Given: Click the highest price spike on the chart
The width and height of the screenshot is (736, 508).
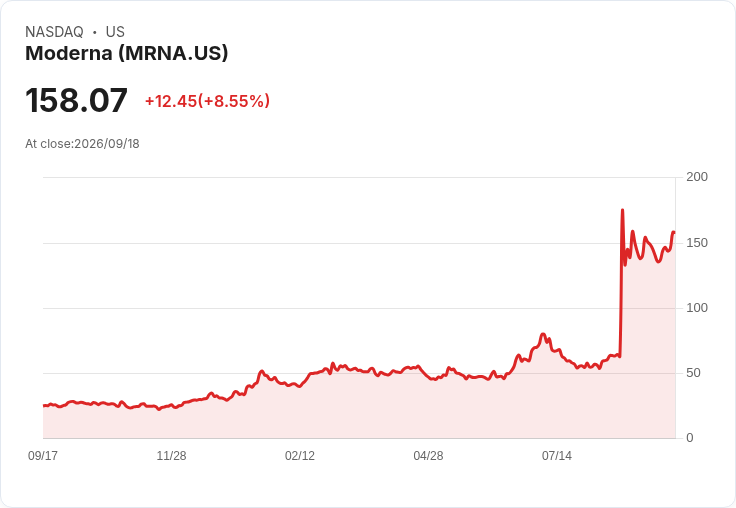Looking at the screenshot, I should tap(622, 210).
